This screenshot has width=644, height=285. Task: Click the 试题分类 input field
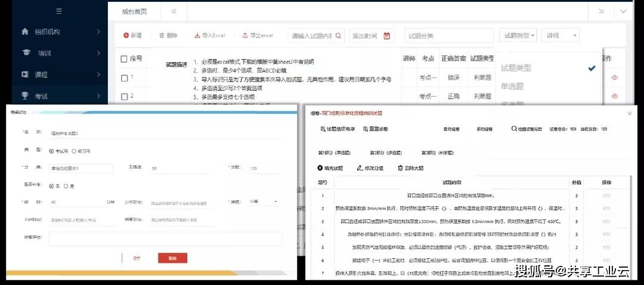coord(449,36)
